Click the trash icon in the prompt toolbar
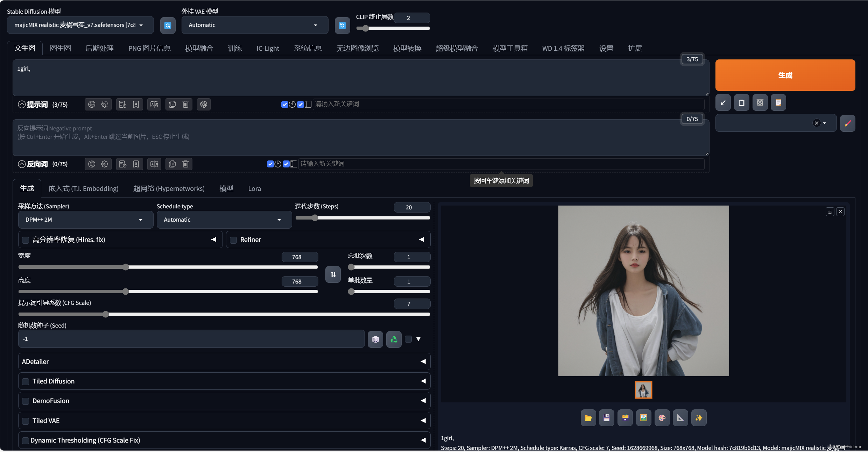The width and height of the screenshot is (868, 452). pyautogui.click(x=185, y=104)
